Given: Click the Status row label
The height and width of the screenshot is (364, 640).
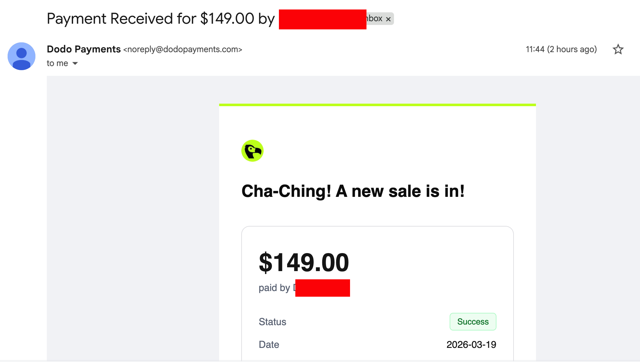Looking at the screenshot, I should (x=272, y=322).
